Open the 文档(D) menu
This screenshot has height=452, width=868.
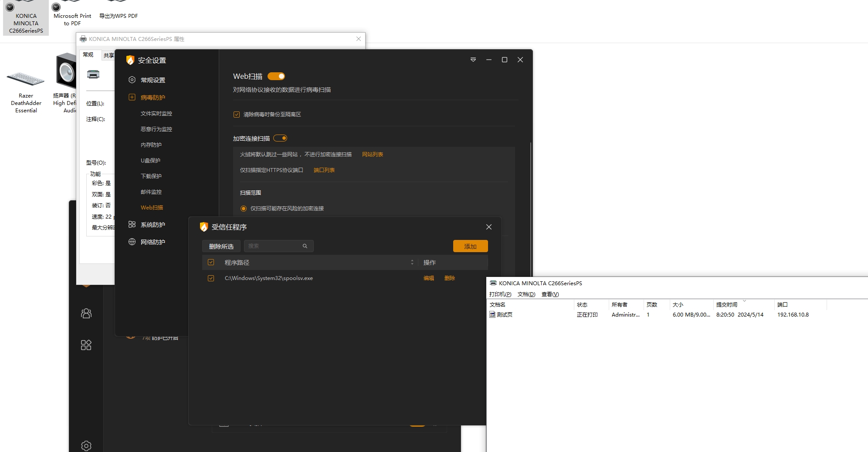pos(526,294)
